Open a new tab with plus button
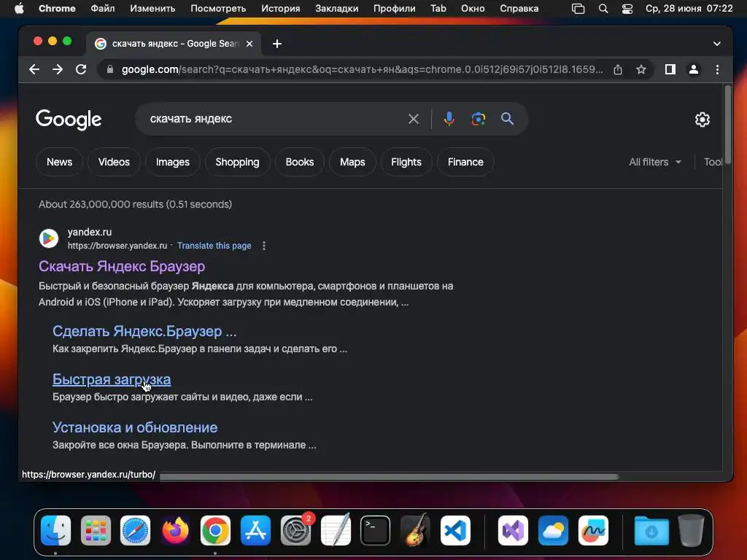 click(277, 44)
